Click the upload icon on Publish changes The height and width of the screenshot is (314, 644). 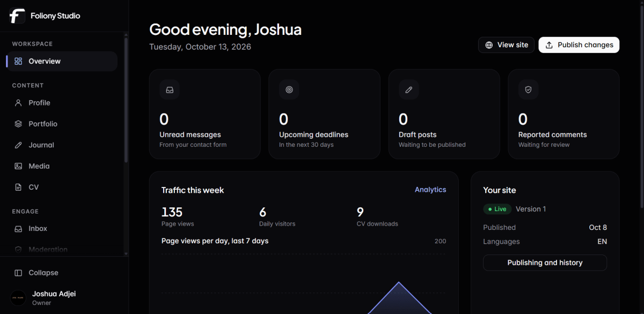(x=549, y=45)
